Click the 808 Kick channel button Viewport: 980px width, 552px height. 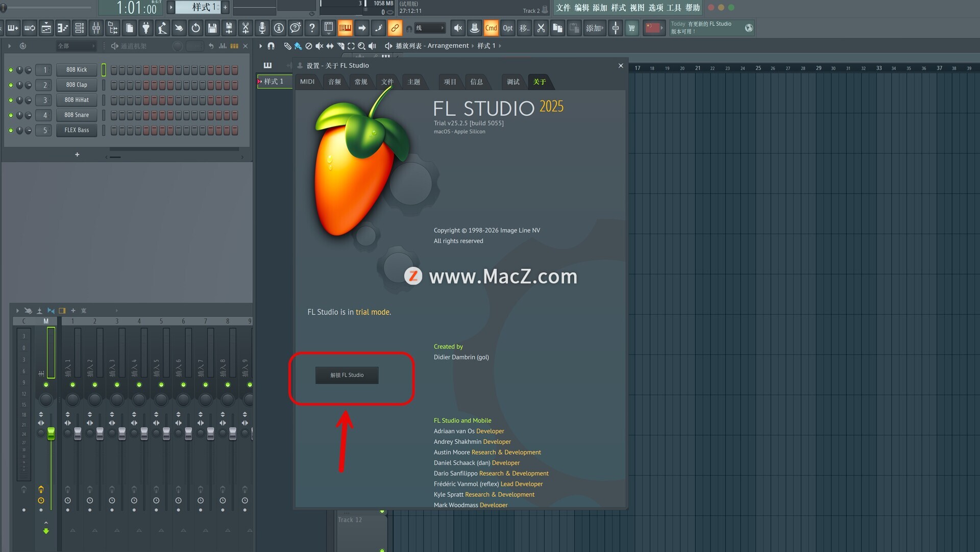point(77,70)
